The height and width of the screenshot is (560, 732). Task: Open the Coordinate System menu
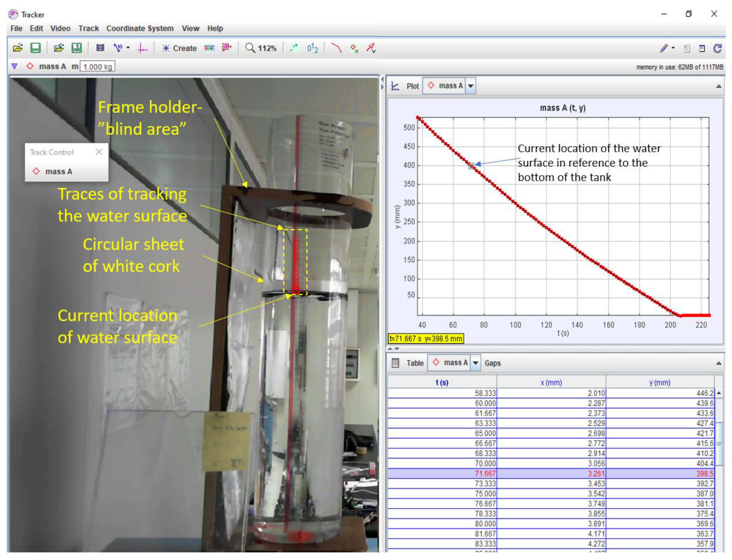[140, 28]
